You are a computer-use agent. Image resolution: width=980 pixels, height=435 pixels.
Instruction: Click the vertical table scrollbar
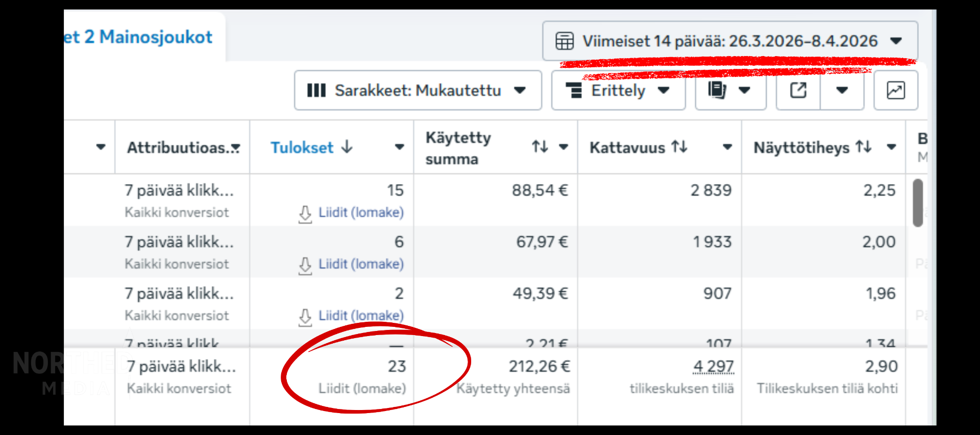click(918, 202)
